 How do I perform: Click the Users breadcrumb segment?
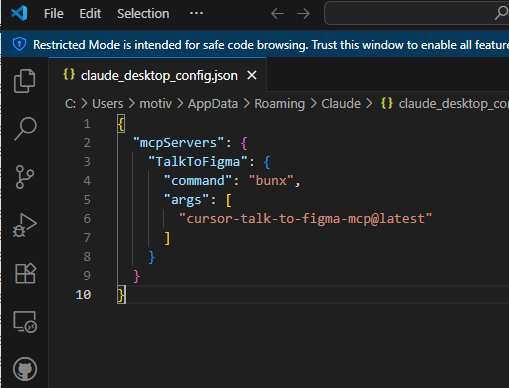pos(108,104)
